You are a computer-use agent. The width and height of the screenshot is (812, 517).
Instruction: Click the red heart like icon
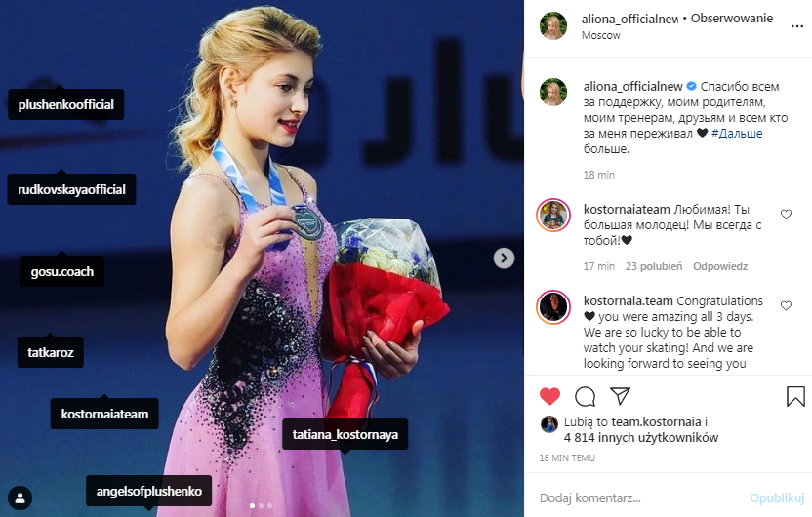pyautogui.click(x=549, y=396)
